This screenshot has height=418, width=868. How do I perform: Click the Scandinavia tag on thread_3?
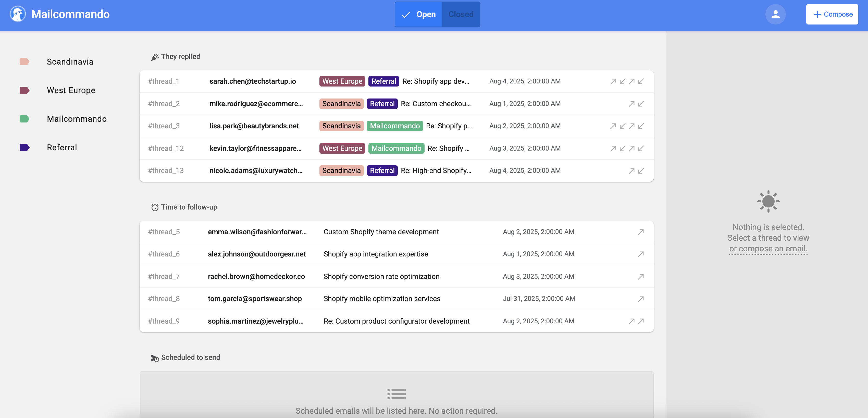(x=341, y=126)
